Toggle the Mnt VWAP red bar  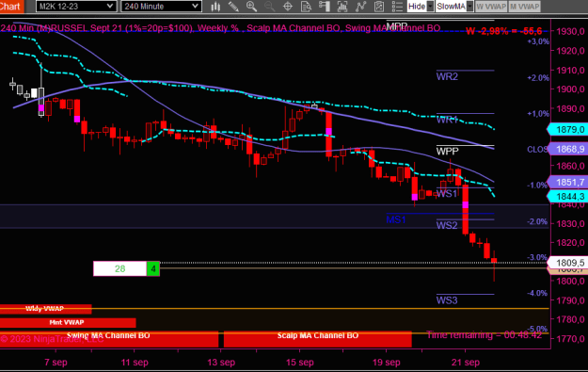(x=68, y=322)
